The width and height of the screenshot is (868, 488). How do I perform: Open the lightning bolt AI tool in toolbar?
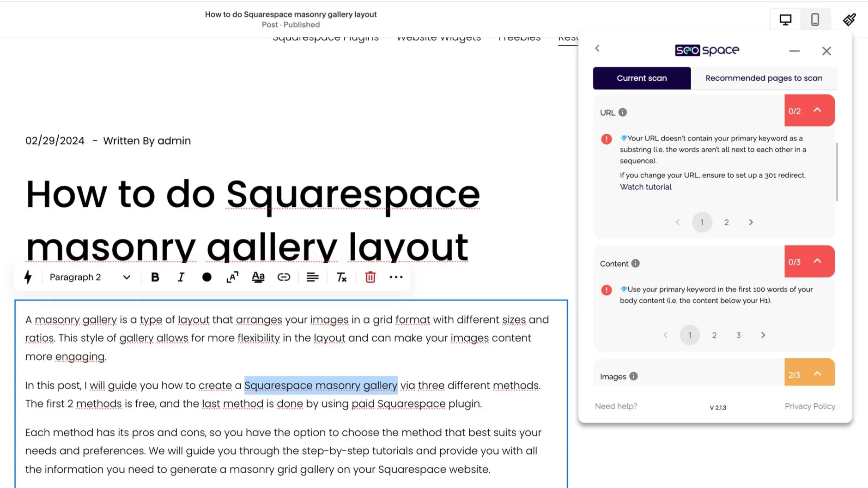28,277
